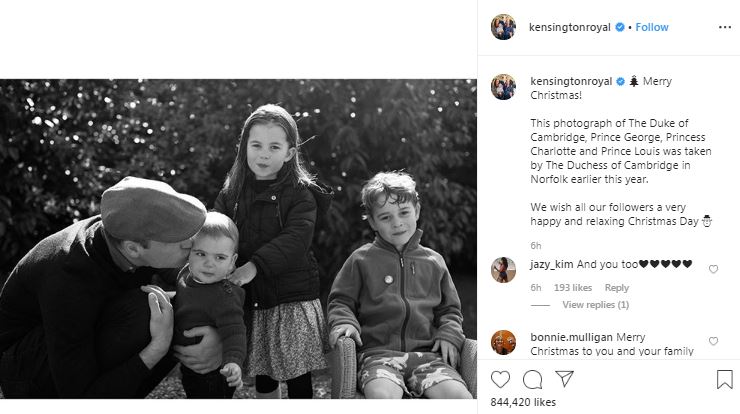Image resolution: width=740 pixels, height=414 pixels.
Task: Expand View replies (1) under jazy_kim
Action: (x=595, y=305)
